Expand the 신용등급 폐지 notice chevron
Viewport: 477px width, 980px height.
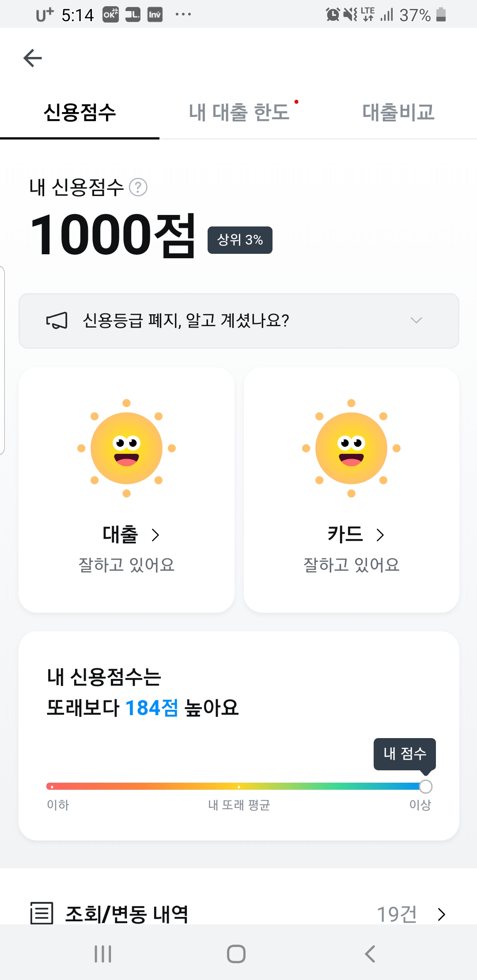[x=416, y=320]
